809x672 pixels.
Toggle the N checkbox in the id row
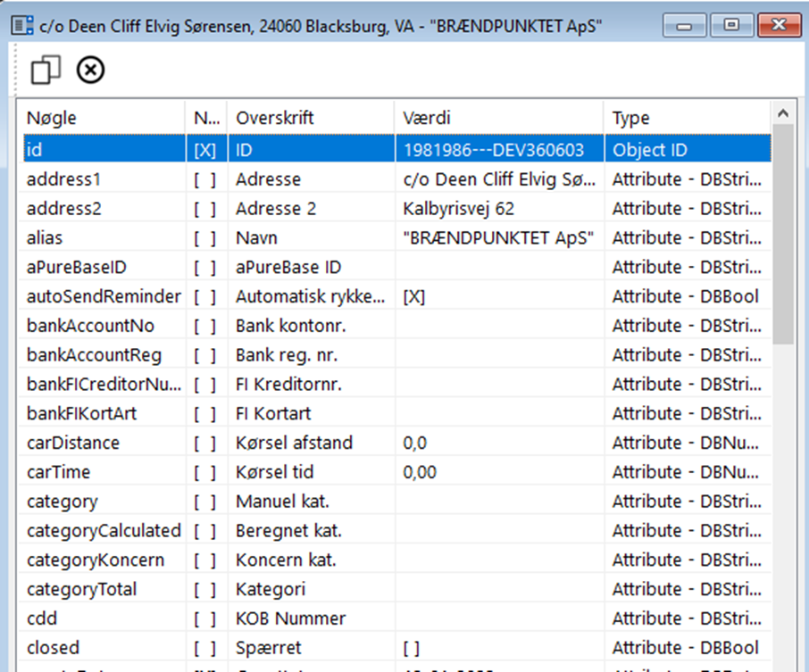(x=204, y=150)
